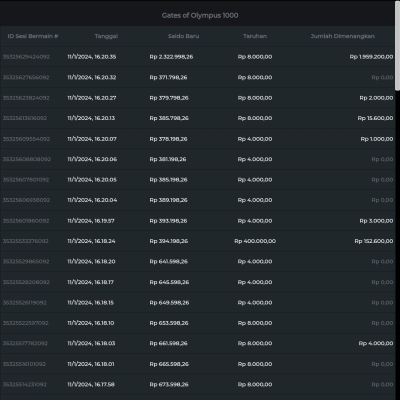Click the balance value Rp 653.598,26
Screen dimensions: 400x400
pos(169,323)
